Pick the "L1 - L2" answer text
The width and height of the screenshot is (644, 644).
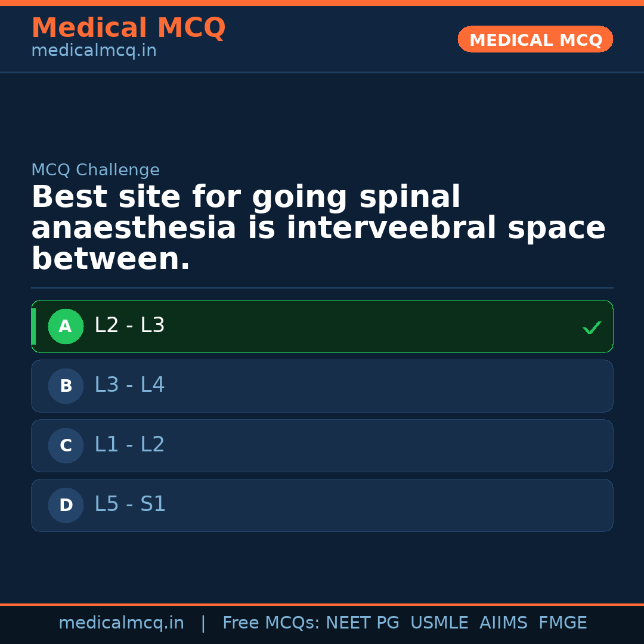pos(129,445)
